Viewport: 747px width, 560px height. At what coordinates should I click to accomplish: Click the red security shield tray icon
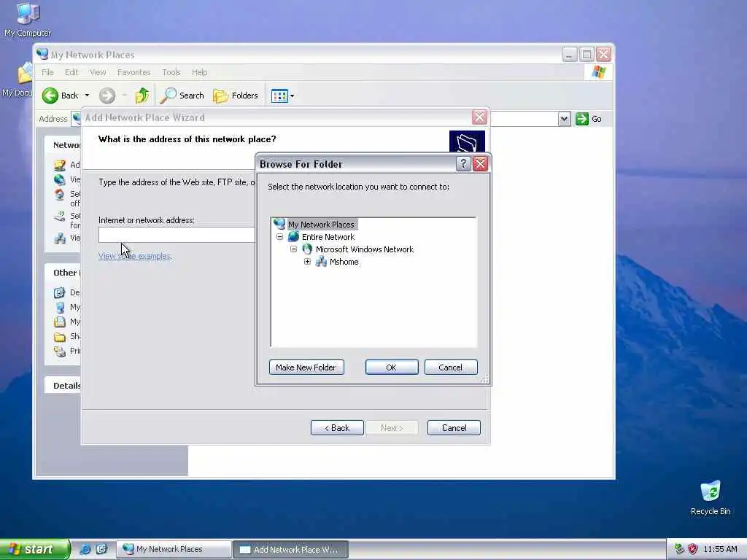tap(693, 549)
